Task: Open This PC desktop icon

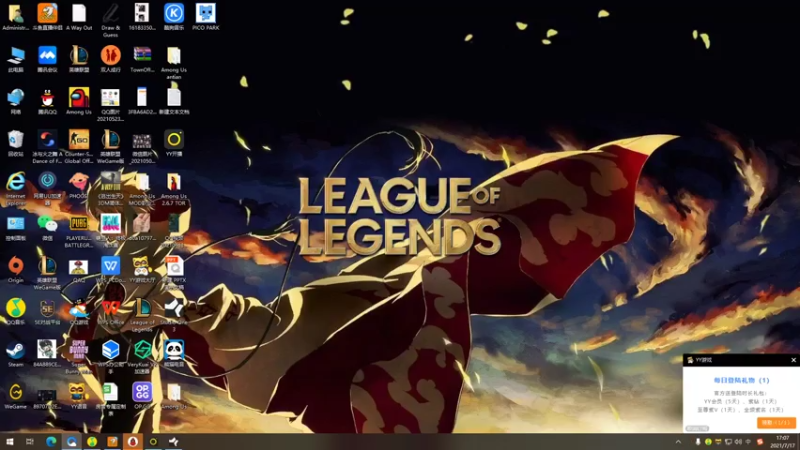Action: pyautogui.click(x=15, y=55)
